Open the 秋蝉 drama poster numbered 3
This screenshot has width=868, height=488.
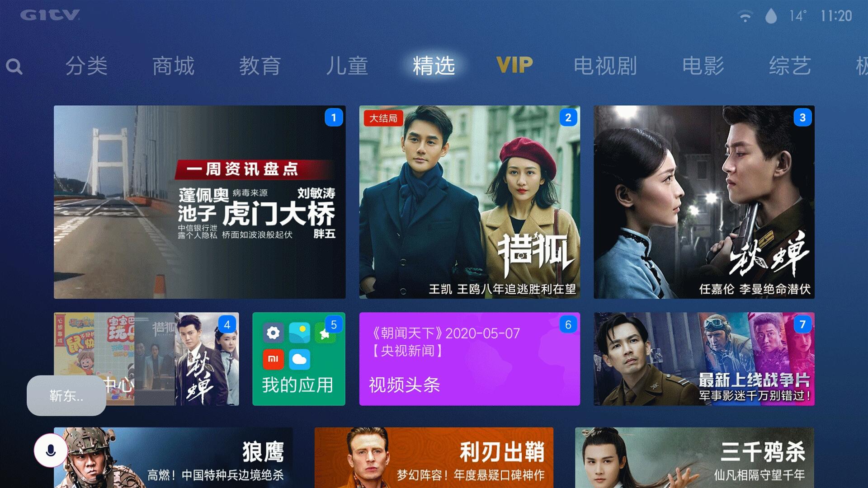pyautogui.click(x=704, y=202)
